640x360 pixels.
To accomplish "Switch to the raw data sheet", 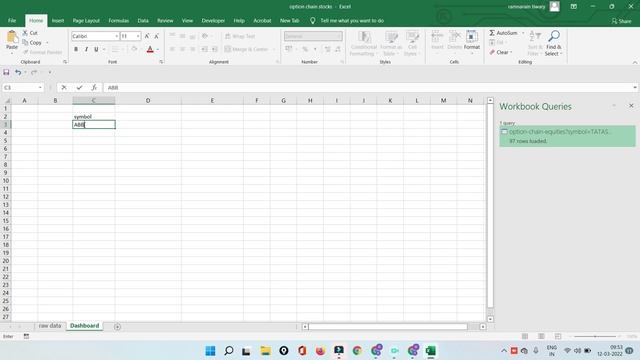I will tap(50, 326).
